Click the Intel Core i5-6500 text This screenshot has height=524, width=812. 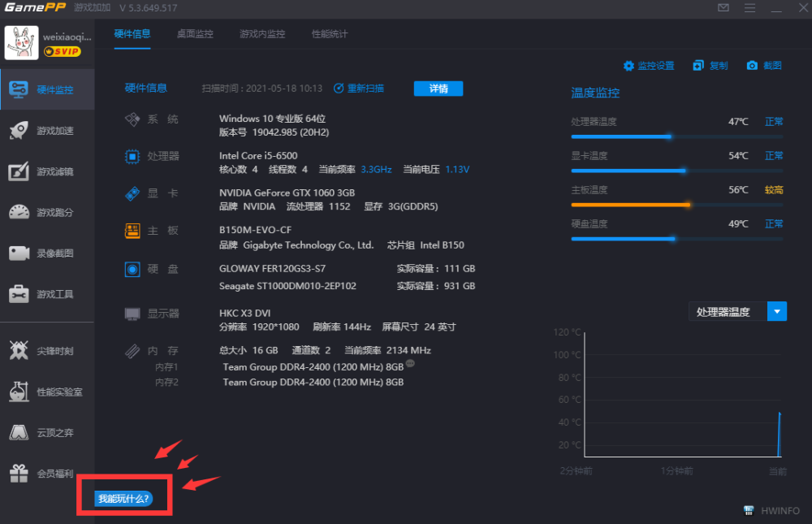click(x=258, y=155)
